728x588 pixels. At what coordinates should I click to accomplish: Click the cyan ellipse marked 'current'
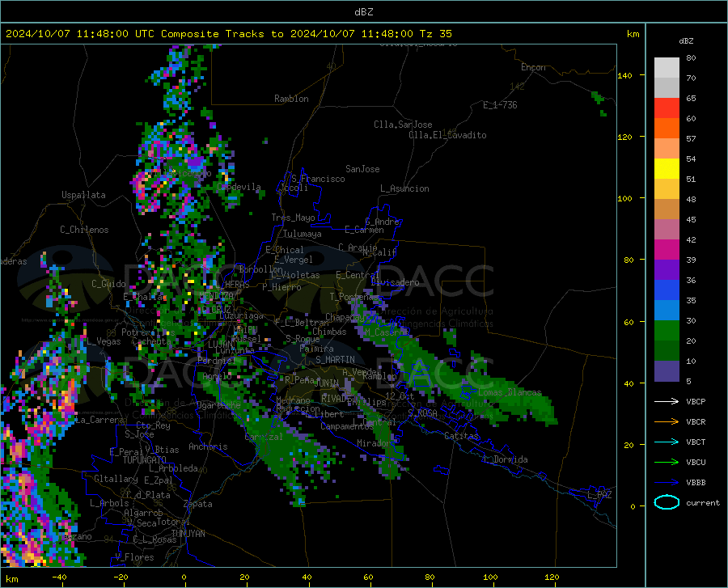pos(667,502)
